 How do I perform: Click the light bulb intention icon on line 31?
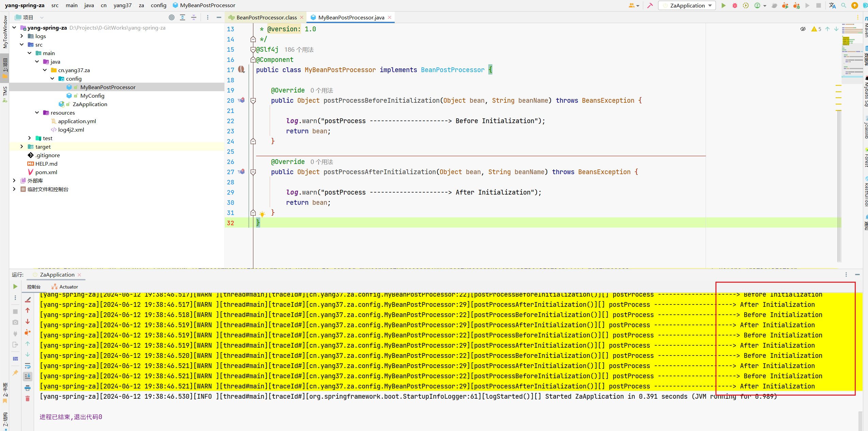[x=262, y=214]
